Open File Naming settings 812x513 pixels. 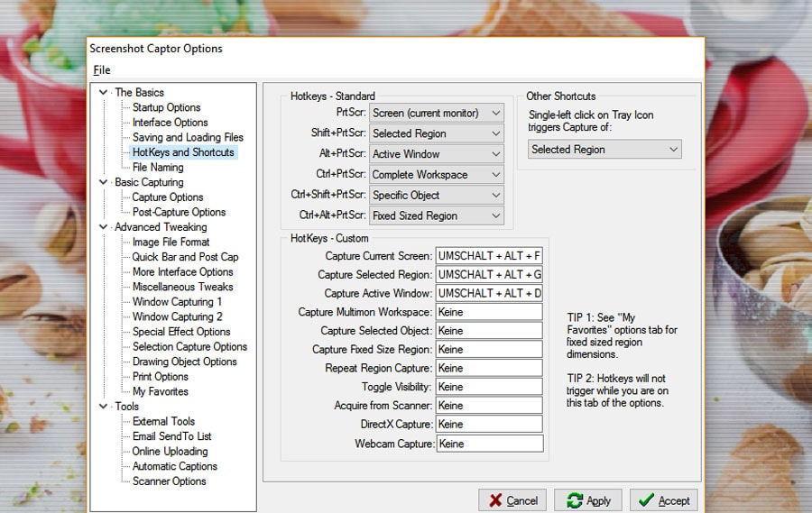pos(158,167)
